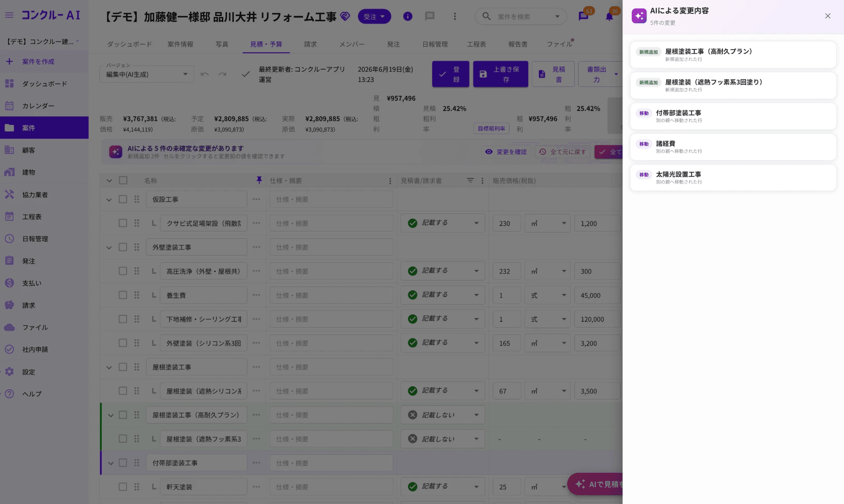
Task: Open ellipsis menu for 外壁塗装工事 row
Action: [256, 247]
